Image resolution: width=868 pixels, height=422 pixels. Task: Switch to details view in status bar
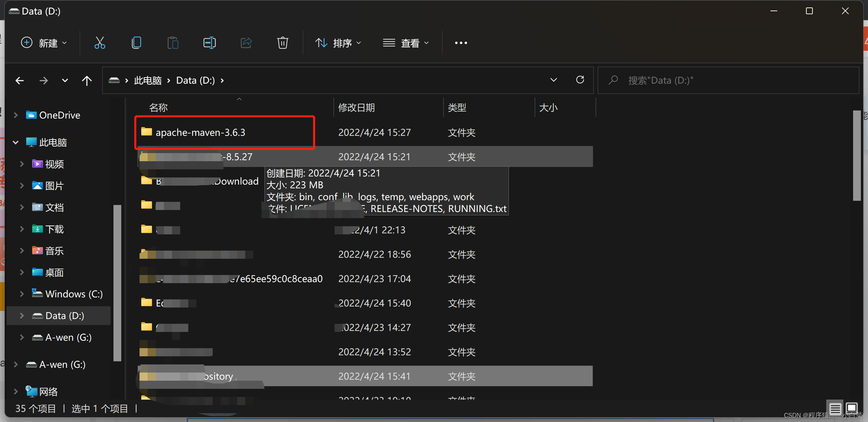tap(835, 409)
